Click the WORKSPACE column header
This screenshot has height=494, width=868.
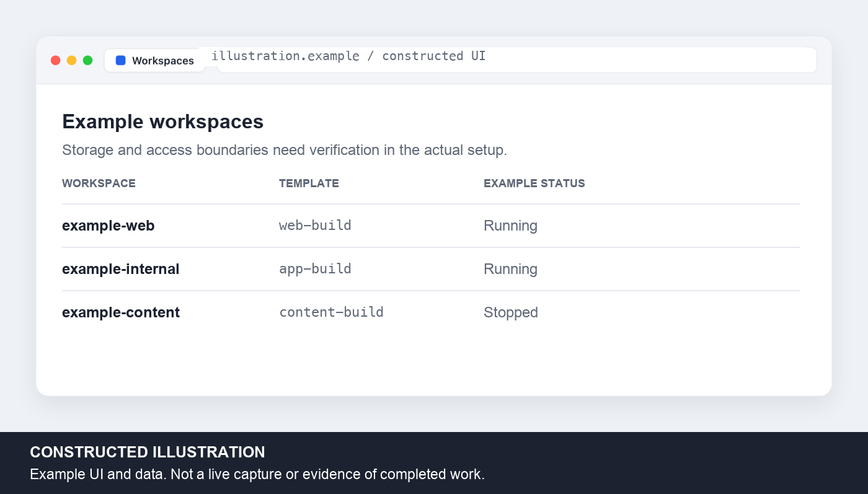click(99, 183)
